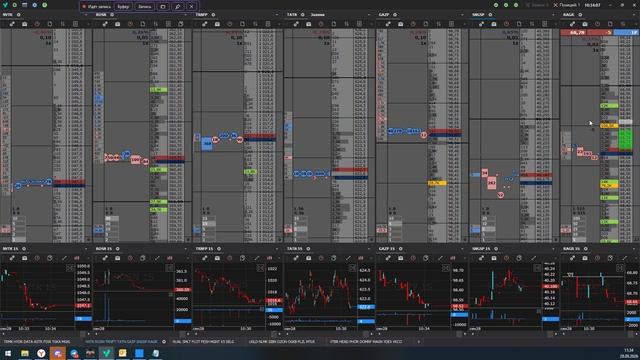Close the recording toolbar with the X
The width and height of the screenshot is (640, 360).
point(191,7)
